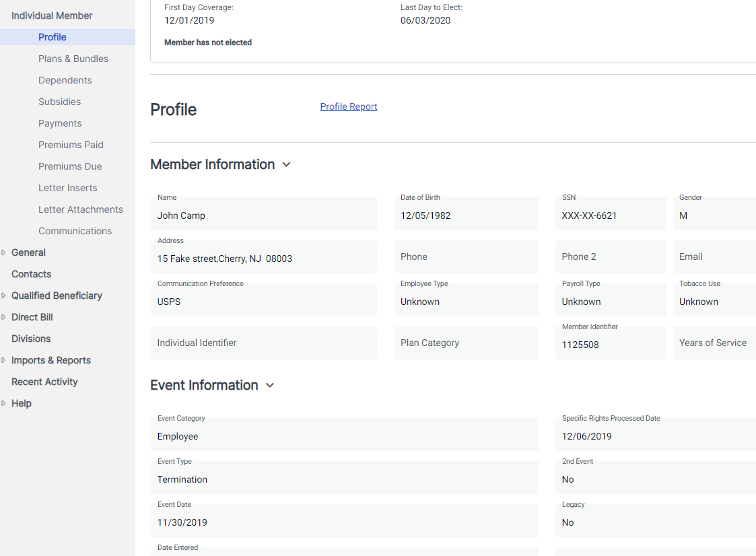The image size is (756, 556).
Task: Click the First Day Coverage date 12/01/2019
Action: [x=189, y=20]
